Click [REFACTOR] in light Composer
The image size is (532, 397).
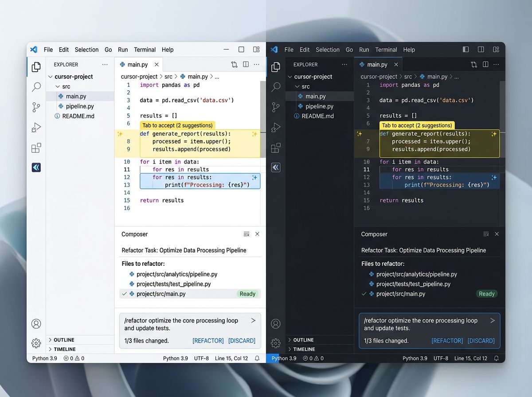208,341
